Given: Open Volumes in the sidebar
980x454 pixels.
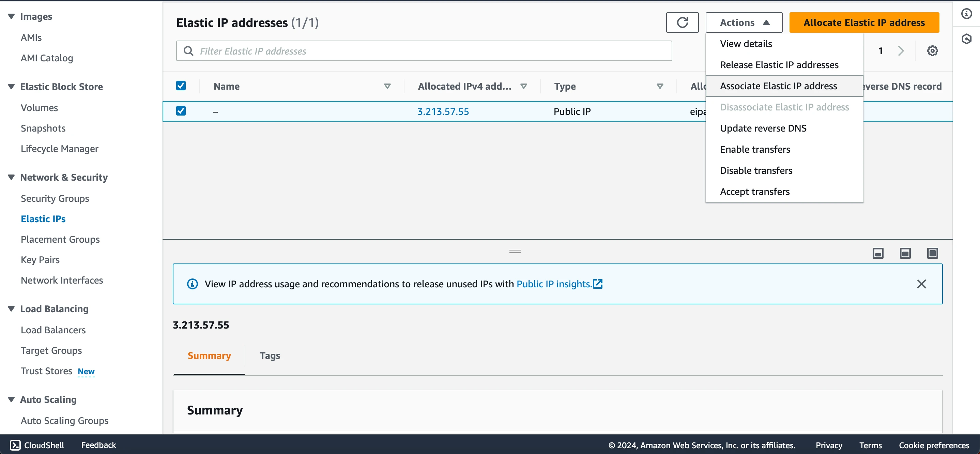Looking at the screenshot, I should pos(39,108).
